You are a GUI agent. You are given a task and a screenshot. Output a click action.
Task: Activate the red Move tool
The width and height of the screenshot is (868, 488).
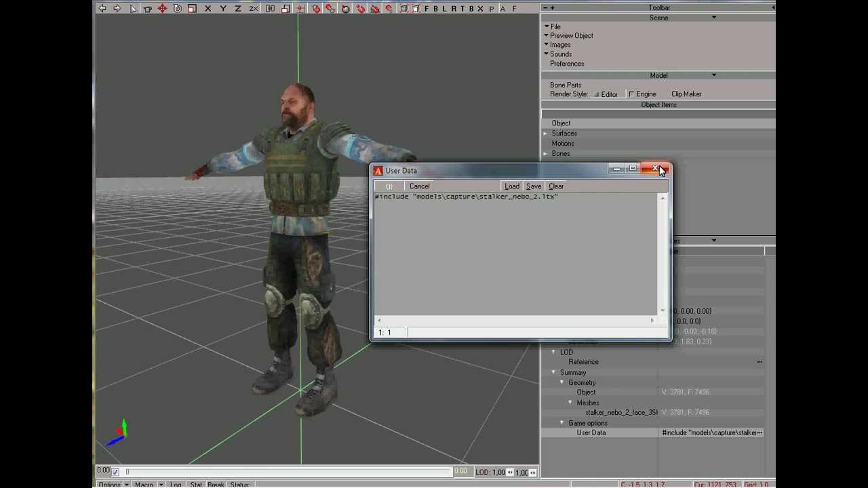(162, 8)
